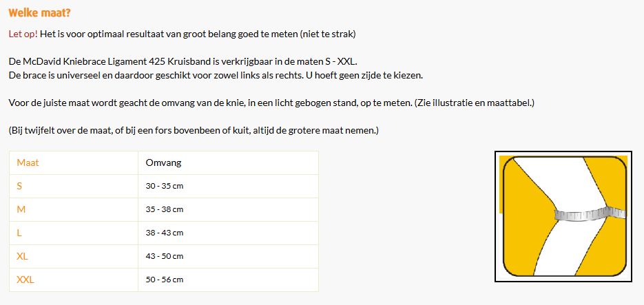Click the '35 - 38 cm' cell

[165, 209]
